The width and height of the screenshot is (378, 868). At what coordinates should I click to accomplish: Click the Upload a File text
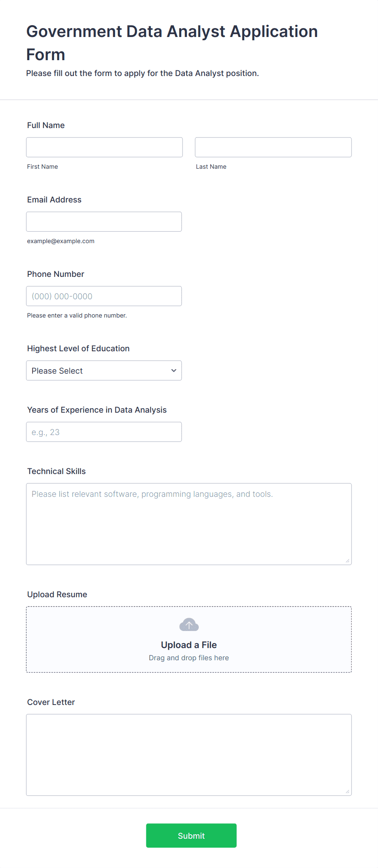pyautogui.click(x=189, y=645)
